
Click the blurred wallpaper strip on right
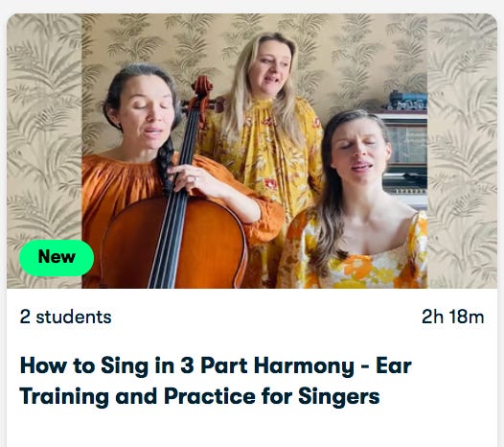(462, 151)
